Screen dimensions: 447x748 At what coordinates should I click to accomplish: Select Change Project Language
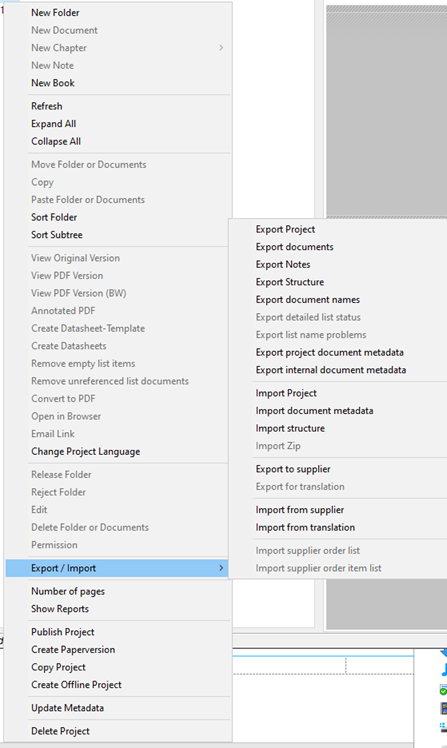[86, 451]
